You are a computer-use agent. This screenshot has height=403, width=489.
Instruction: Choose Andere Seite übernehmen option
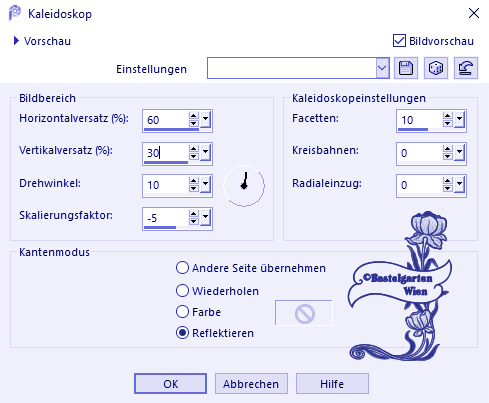[x=182, y=268]
